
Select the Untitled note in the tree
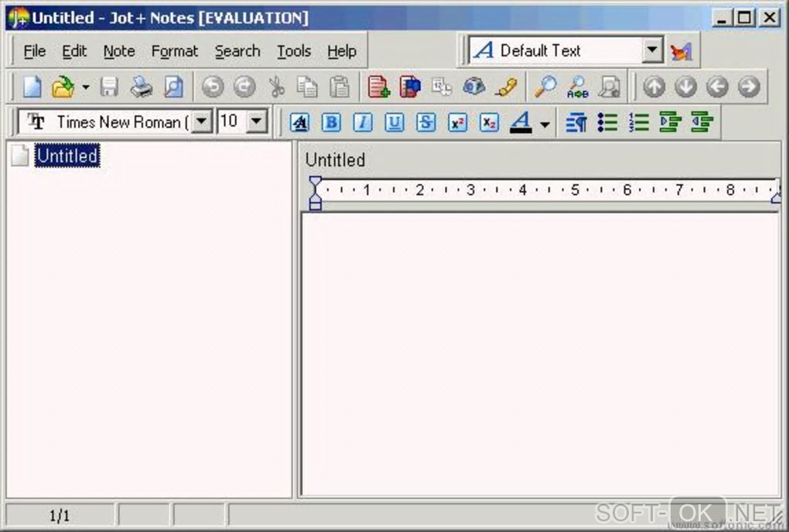coord(67,155)
